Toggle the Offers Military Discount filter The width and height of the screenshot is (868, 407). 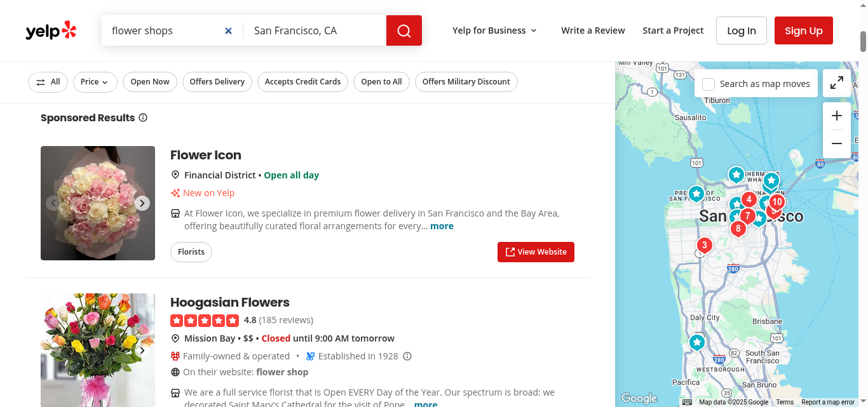466,82
